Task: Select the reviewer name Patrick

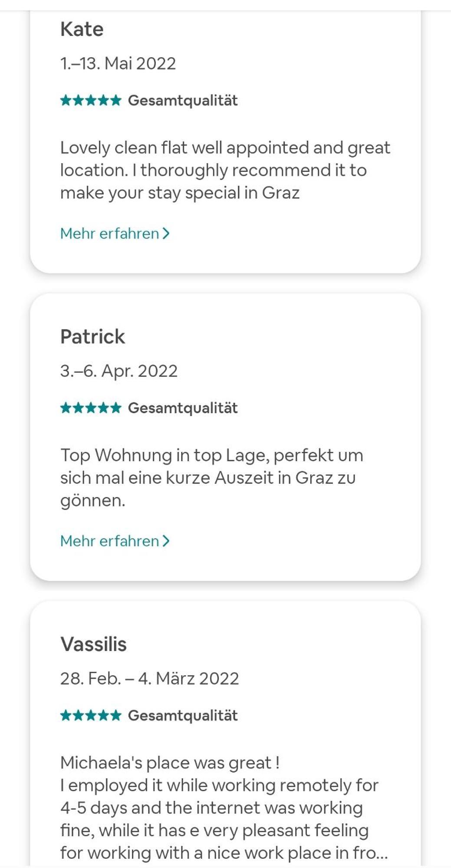Action: pos(93,337)
